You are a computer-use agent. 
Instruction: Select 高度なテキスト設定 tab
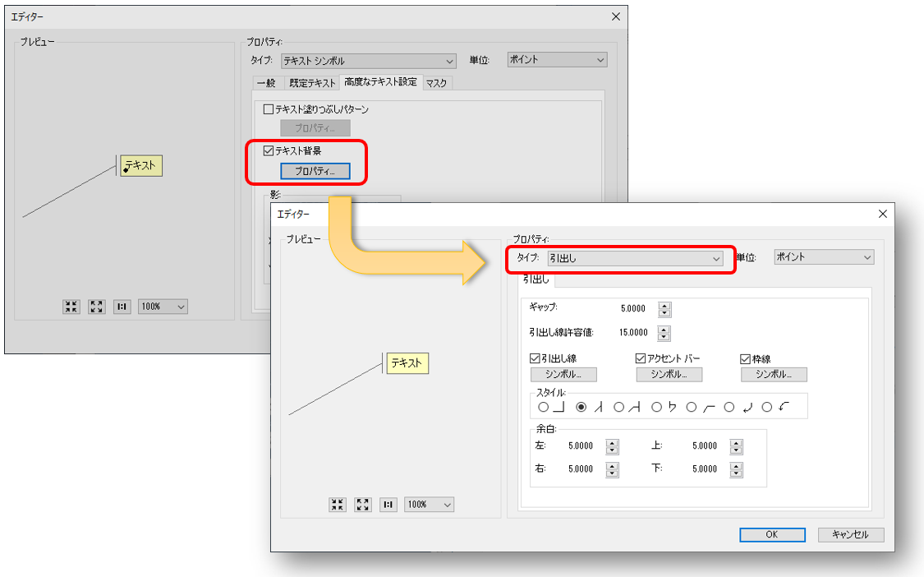coord(380,82)
